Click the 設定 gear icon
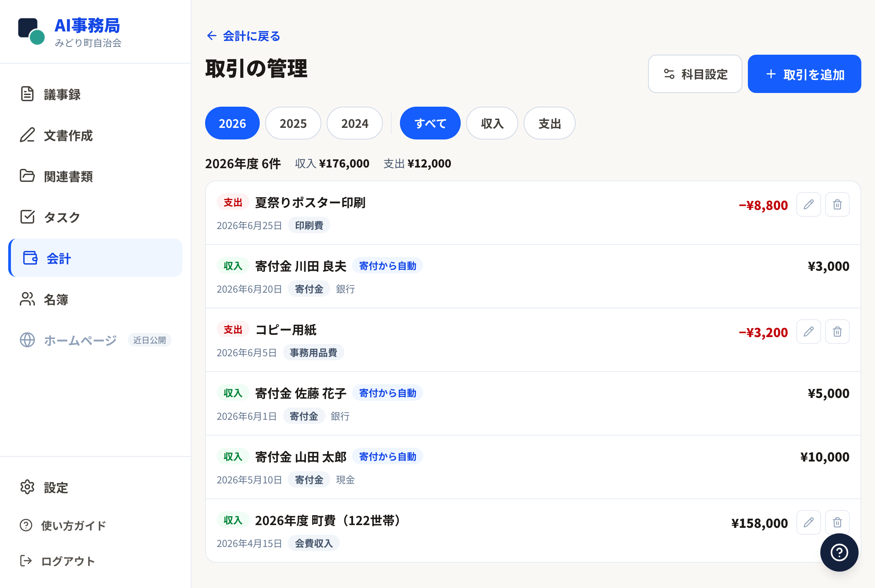 (x=27, y=487)
